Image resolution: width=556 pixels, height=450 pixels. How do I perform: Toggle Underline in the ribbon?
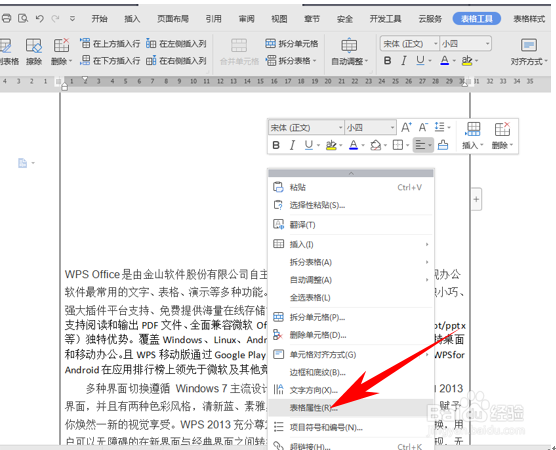(x=420, y=61)
